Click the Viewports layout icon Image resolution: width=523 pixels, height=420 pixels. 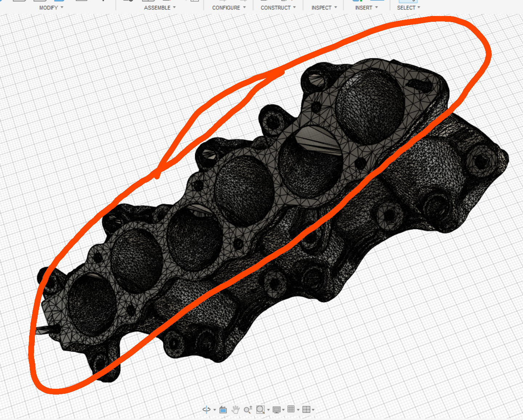[x=306, y=409]
